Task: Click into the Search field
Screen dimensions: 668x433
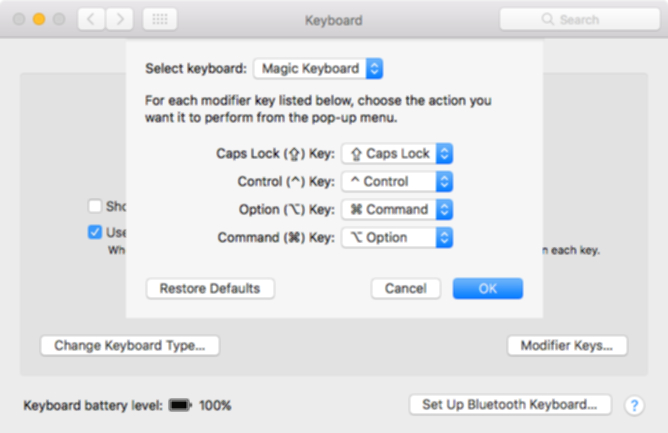Action: point(580,19)
